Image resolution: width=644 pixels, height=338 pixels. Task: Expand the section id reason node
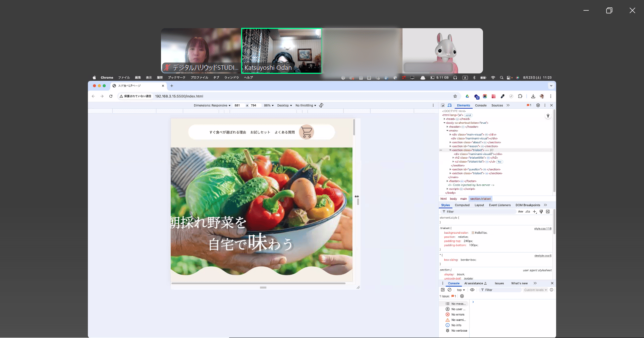click(450, 146)
